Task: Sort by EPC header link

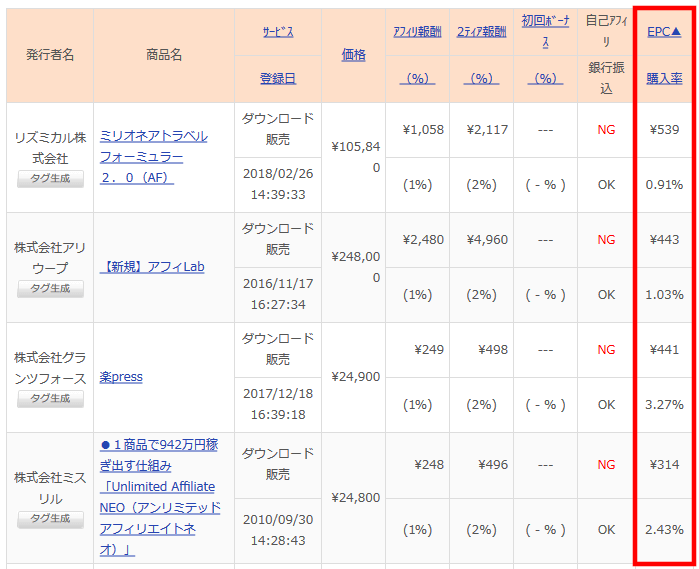Action: pos(664,32)
